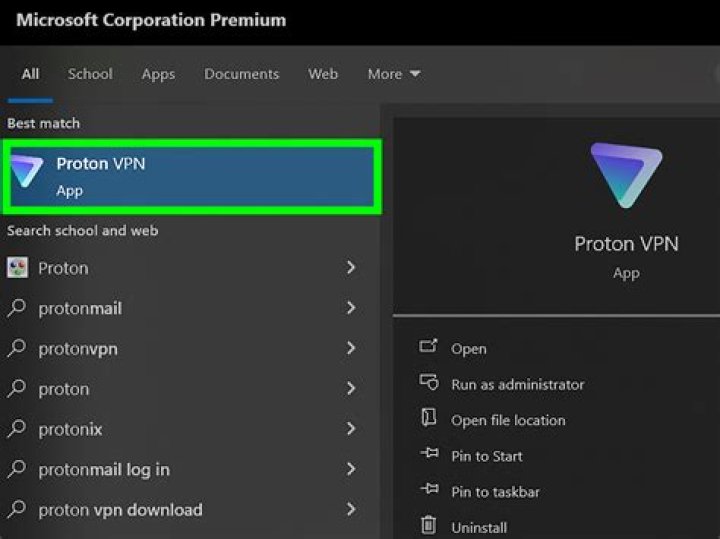Expand the protonmail log in chevron

351,469
